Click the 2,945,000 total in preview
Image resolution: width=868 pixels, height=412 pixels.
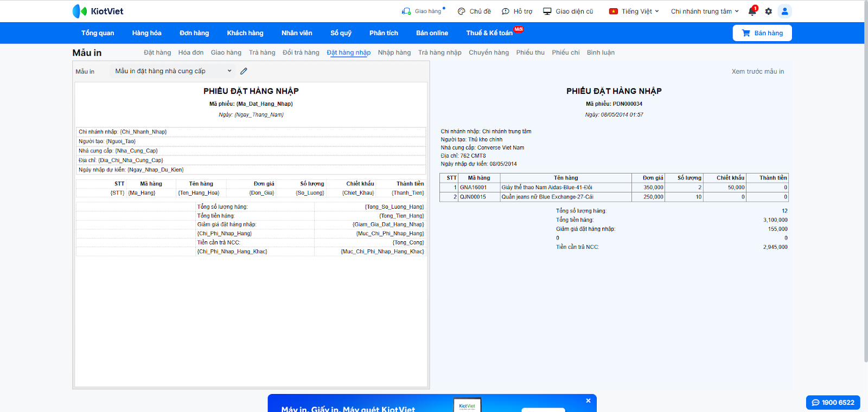pos(775,247)
